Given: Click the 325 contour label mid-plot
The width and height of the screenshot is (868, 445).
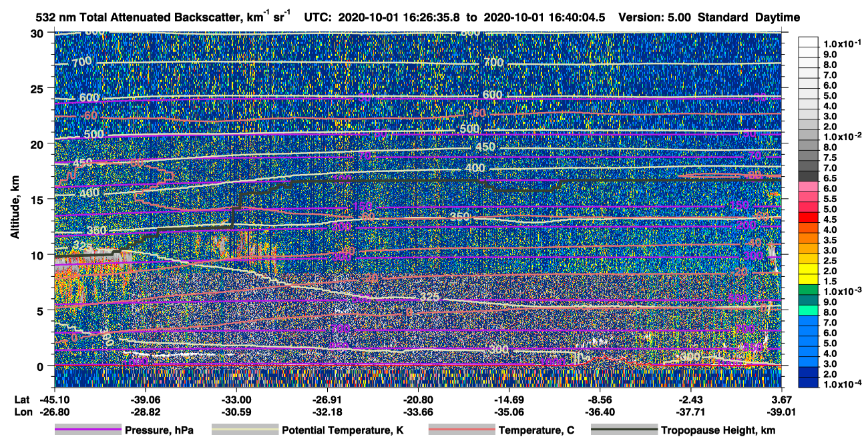Looking at the screenshot, I should 431,296.
